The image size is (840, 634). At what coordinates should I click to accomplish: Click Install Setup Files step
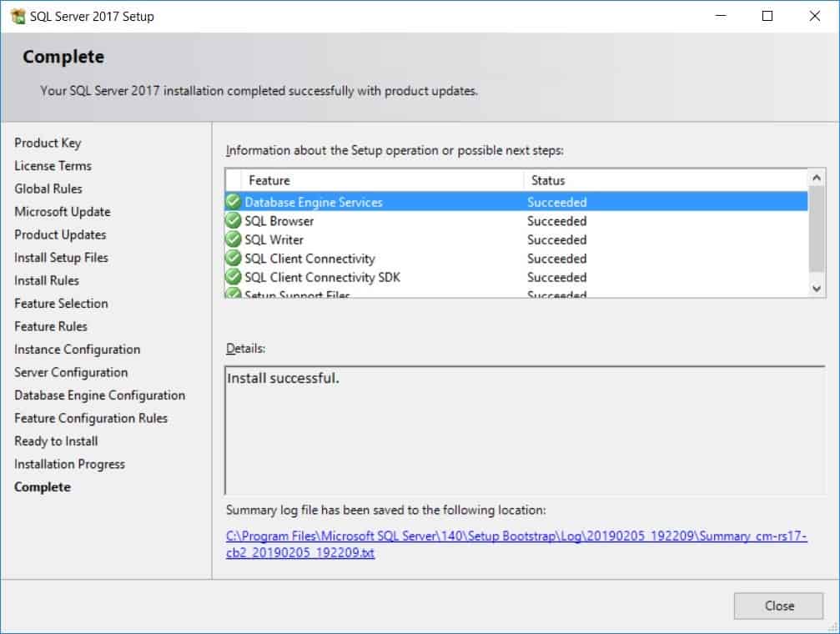(61, 258)
